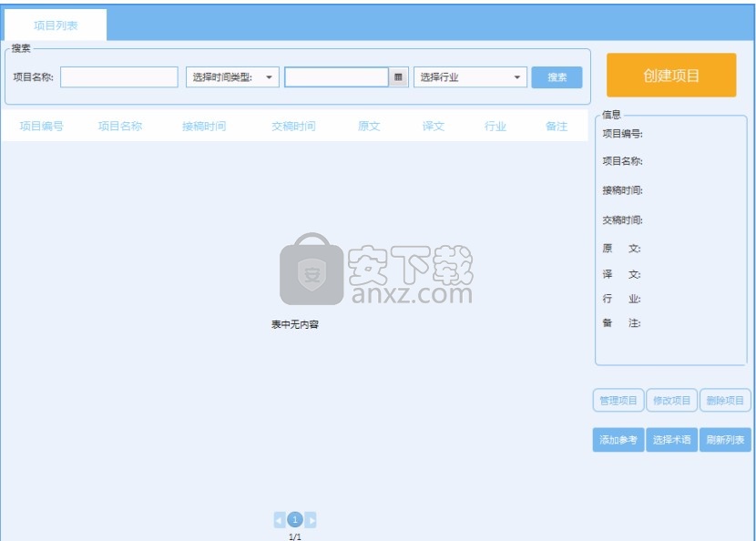Open the 选择行业 dropdown
Screen dimensions: 756x541
pos(470,77)
